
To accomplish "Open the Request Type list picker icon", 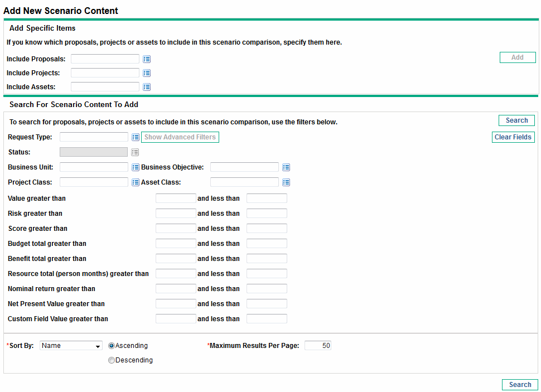I will point(136,137).
